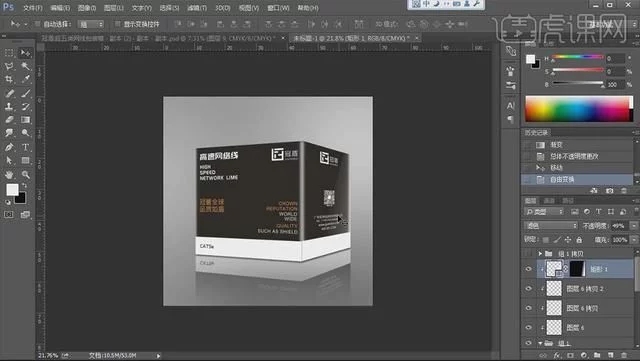Select the Dodge tool
The image size is (640, 361).
(25, 133)
